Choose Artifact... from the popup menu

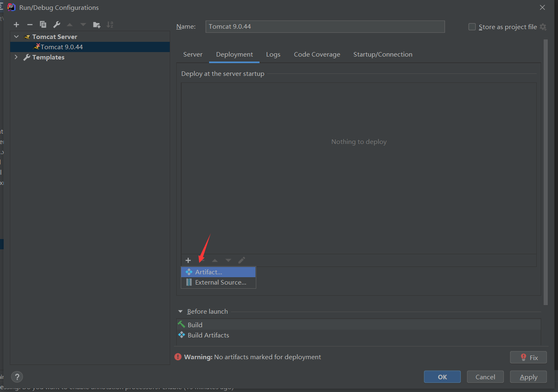tap(219, 272)
